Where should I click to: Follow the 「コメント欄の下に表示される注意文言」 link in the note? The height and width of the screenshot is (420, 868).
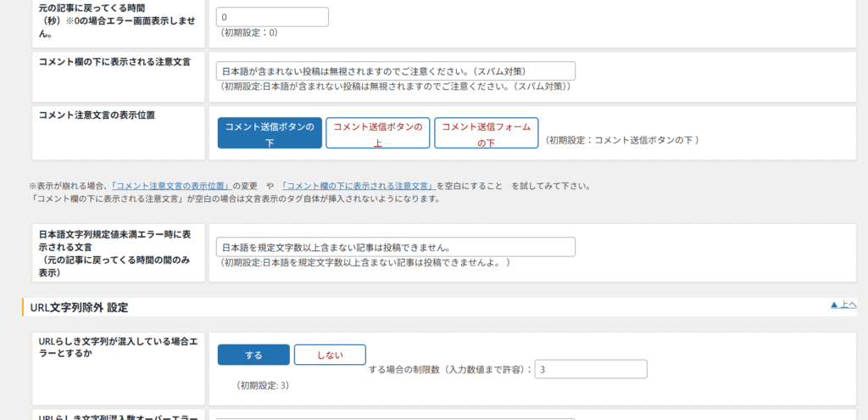[358, 186]
